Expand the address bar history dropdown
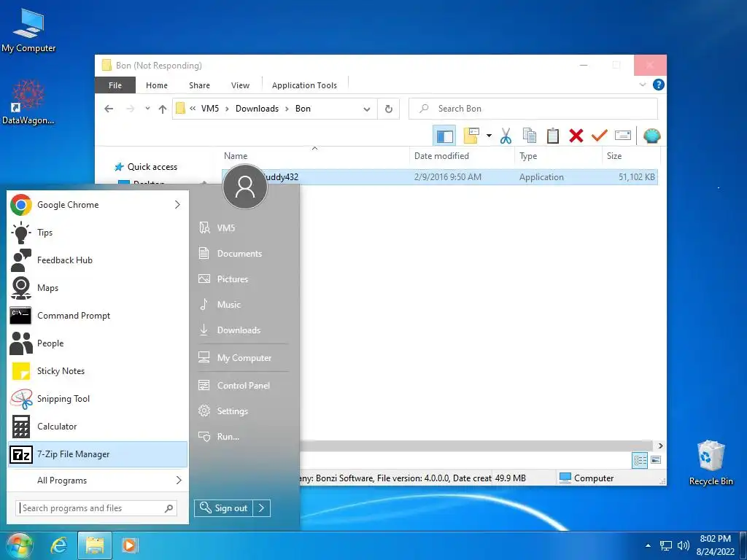The height and width of the screenshot is (560, 747). (367, 109)
